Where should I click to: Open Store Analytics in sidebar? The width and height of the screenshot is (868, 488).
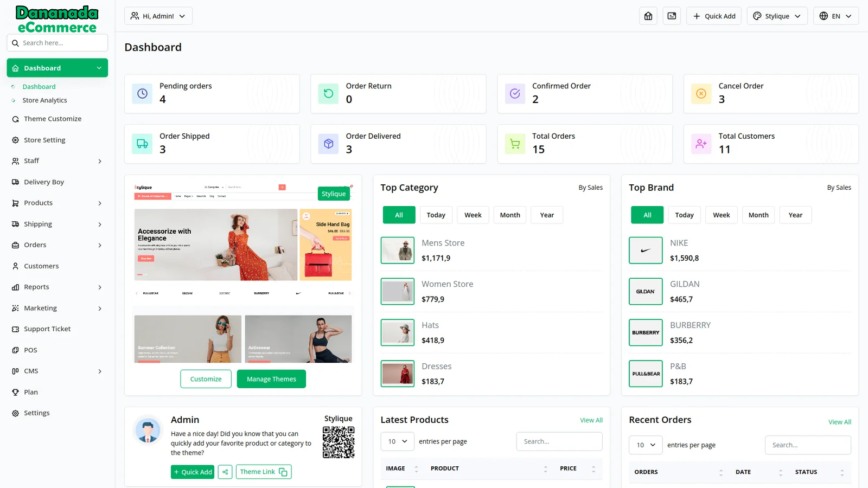tap(45, 100)
